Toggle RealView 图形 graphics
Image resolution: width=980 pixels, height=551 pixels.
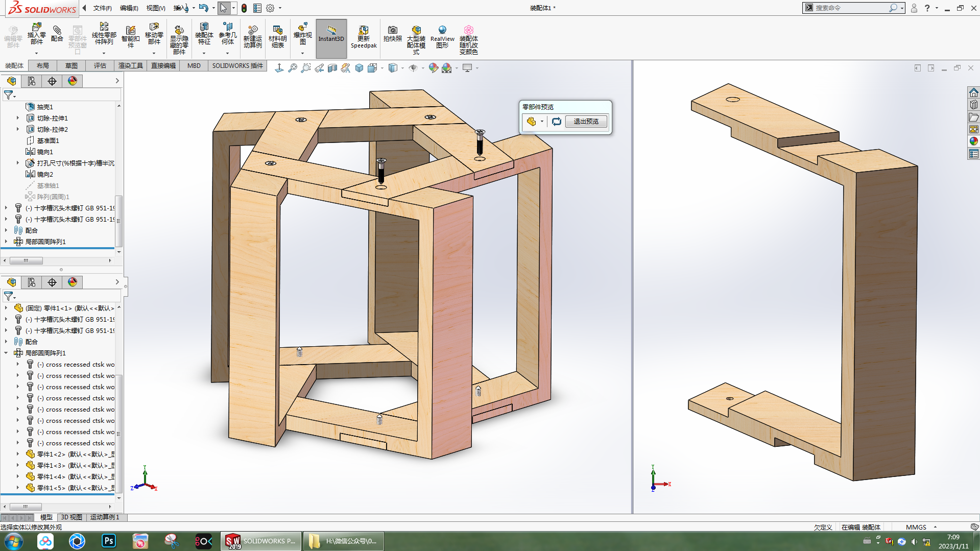click(442, 37)
